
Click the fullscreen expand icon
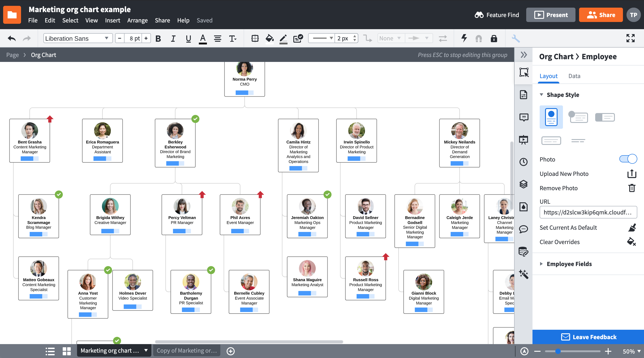(x=630, y=38)
